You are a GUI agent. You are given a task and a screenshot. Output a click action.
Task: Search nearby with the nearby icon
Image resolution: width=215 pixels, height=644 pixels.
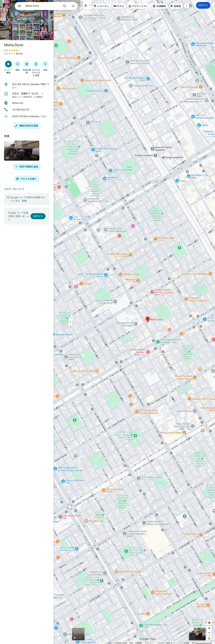pos(27,64)
